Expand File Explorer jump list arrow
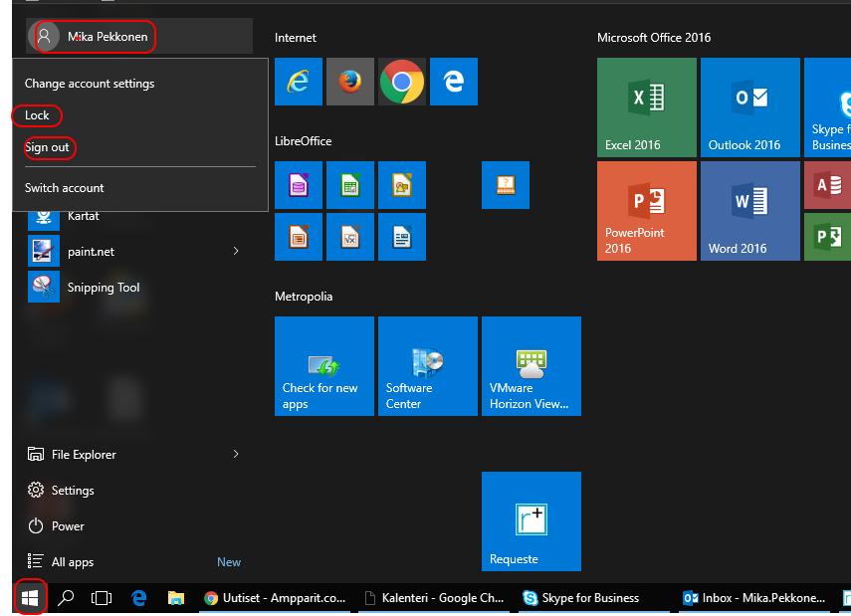The image size is (851, 616). click(x=236, y=454)
